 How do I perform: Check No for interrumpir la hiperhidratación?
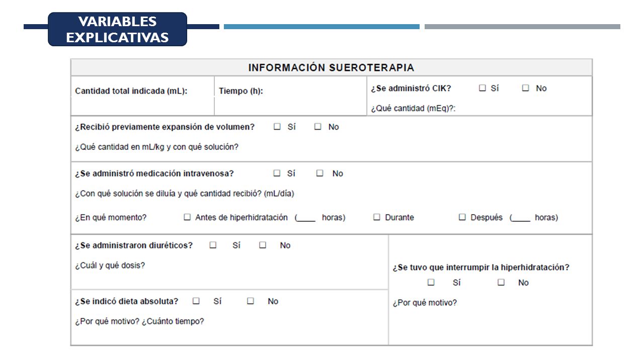(501, 283)
